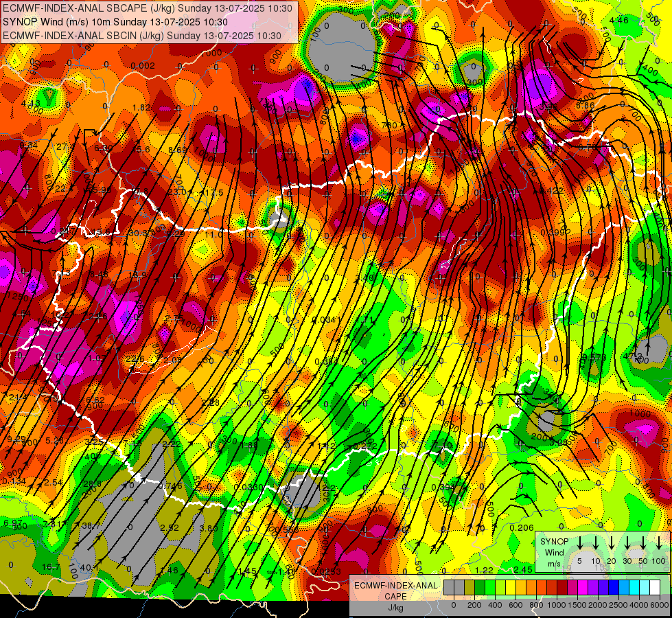The width and height of the screenshot is (672, 618).
Task: Click the 4000 legend scale value
Action: click(639, 605)
